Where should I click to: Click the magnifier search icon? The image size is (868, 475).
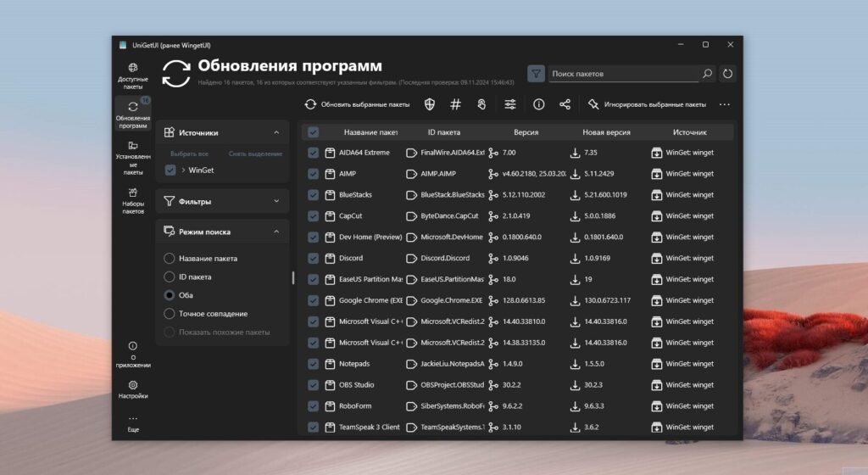coord(707,74)
